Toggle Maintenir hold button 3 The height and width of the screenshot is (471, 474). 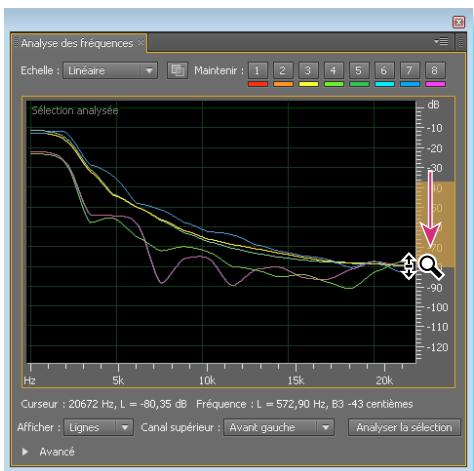tap(308, 70)
